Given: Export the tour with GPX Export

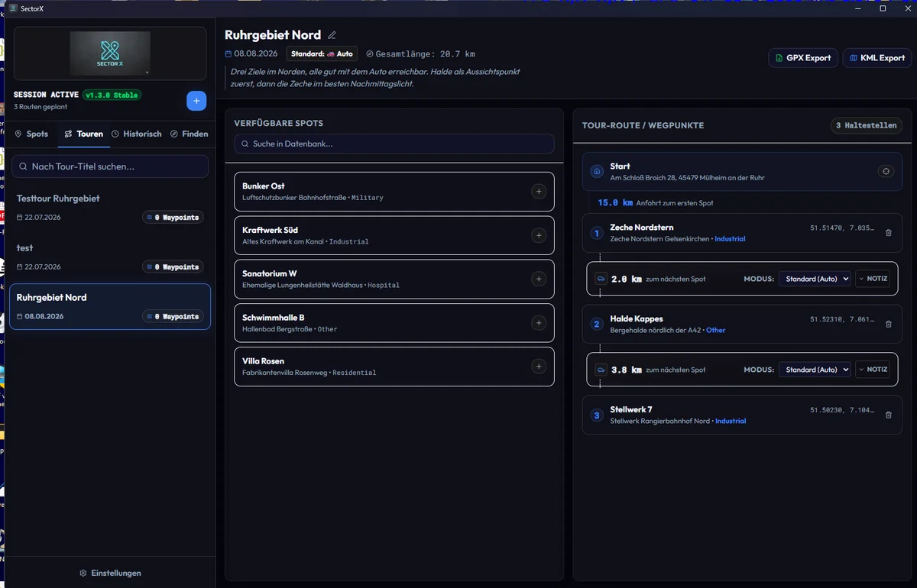Looking at the screenshot, I should (802, 58).
